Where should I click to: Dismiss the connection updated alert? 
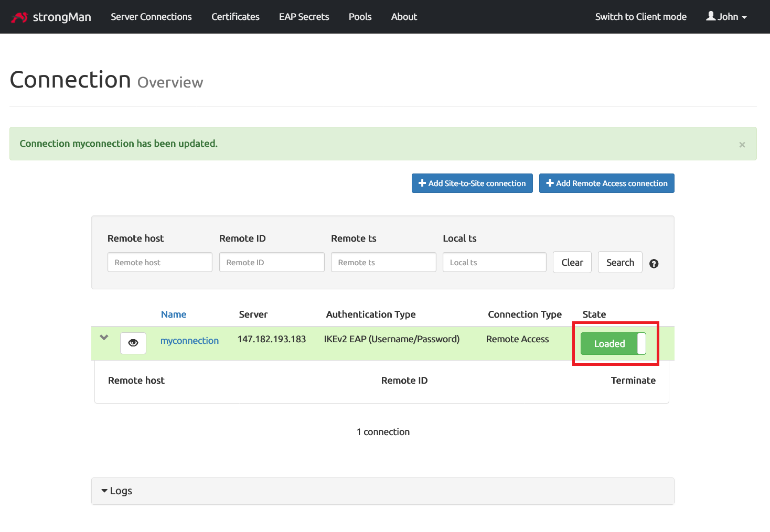click(x=742, y=145)
